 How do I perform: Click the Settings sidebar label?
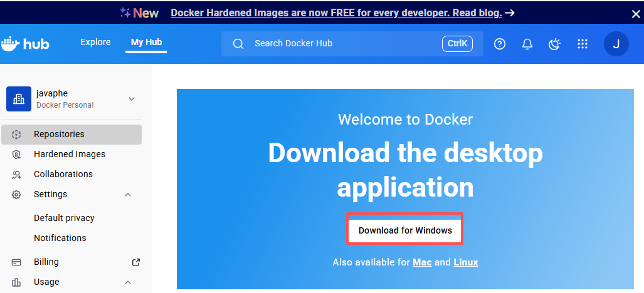pyautogui.click(x=51, y=194)
